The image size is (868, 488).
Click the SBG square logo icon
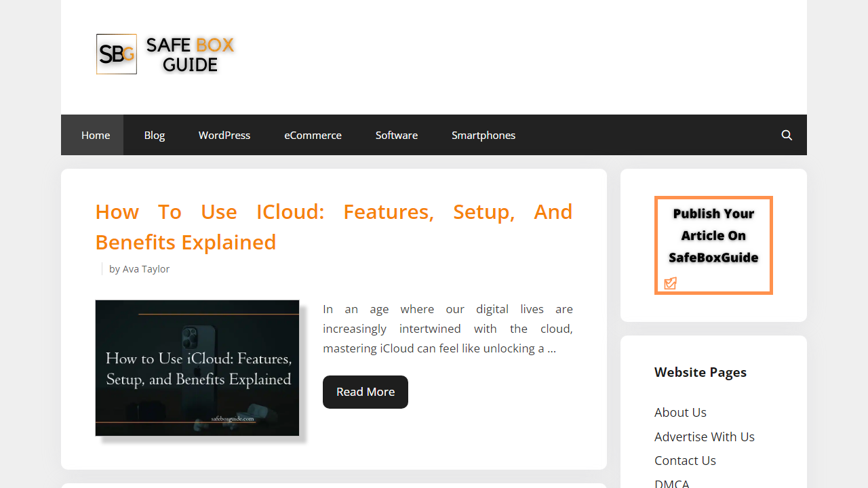(x=117, y=54)
